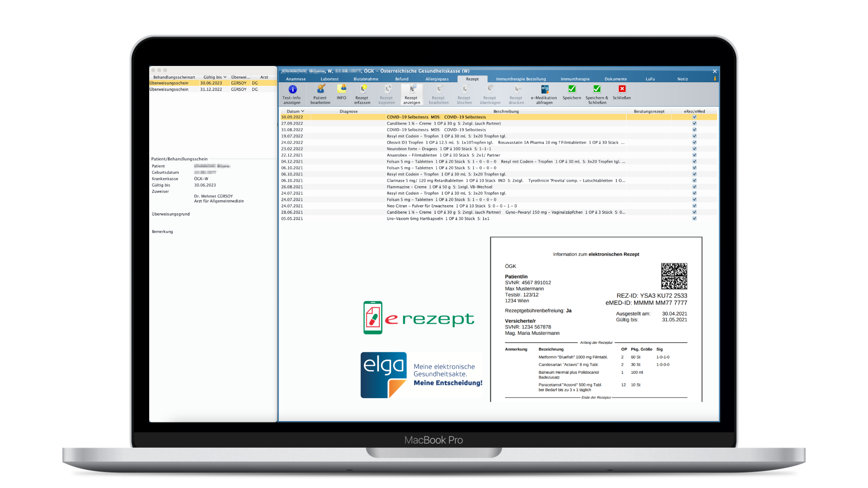Open e-Medikation abfragen

pos(544,89)
